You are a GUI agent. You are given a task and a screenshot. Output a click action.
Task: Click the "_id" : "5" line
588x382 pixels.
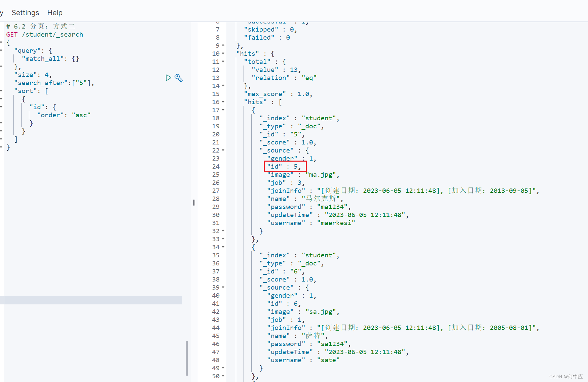pos(282,134)
